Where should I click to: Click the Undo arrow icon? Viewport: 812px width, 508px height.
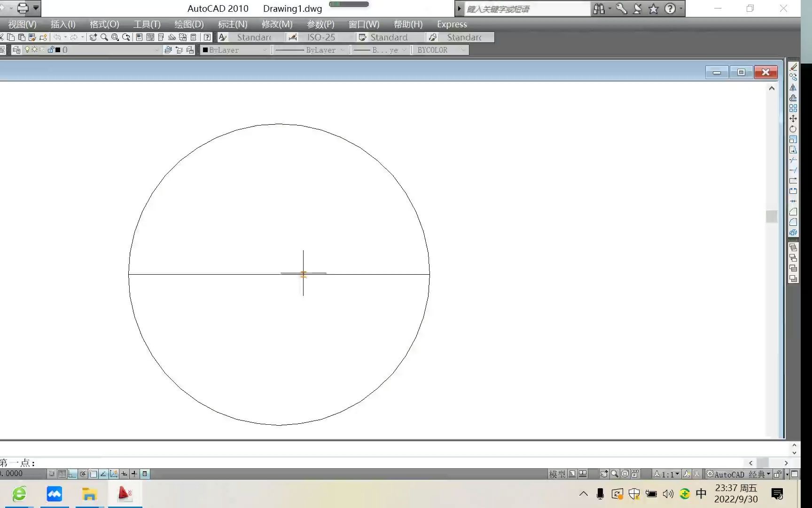[x=57, y=37]
